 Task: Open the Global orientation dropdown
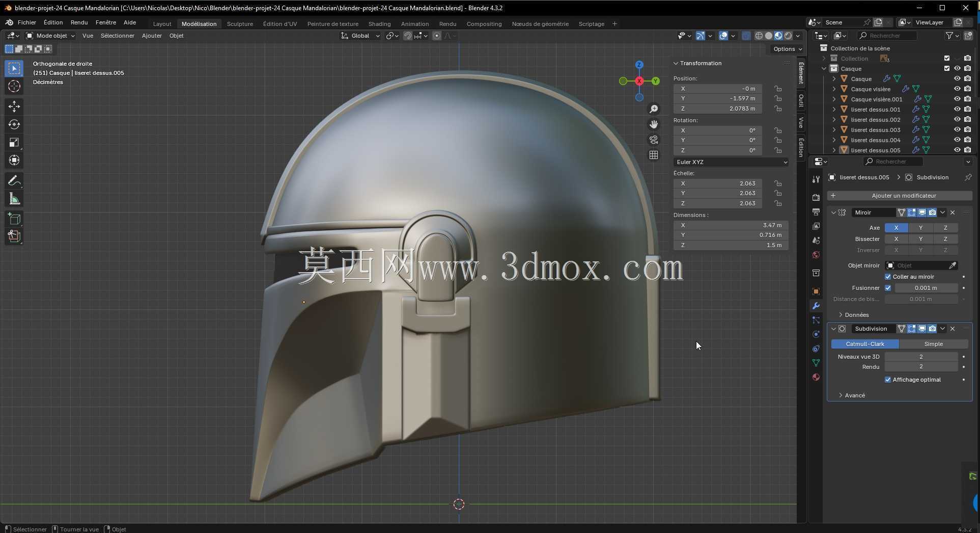360,36
